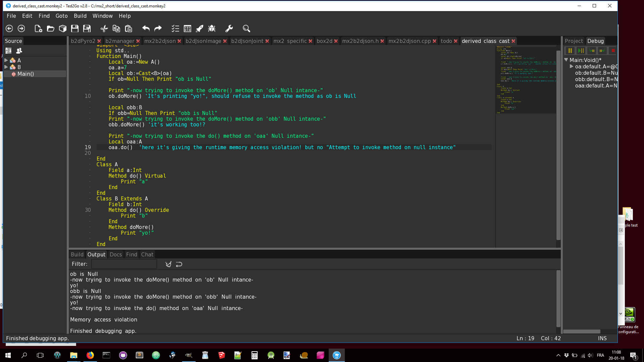Click the code minimap preview
Viewport: 644px width, 362px height.
(526, 80)
